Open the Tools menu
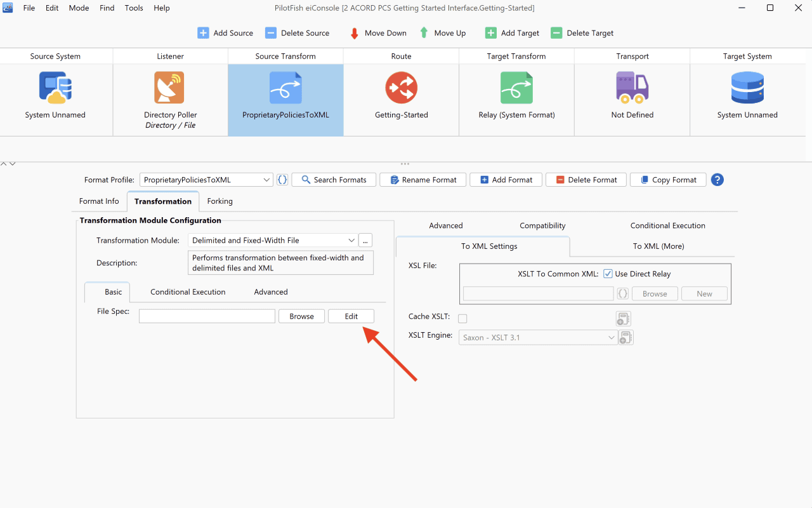 click(x=134, y=8)
